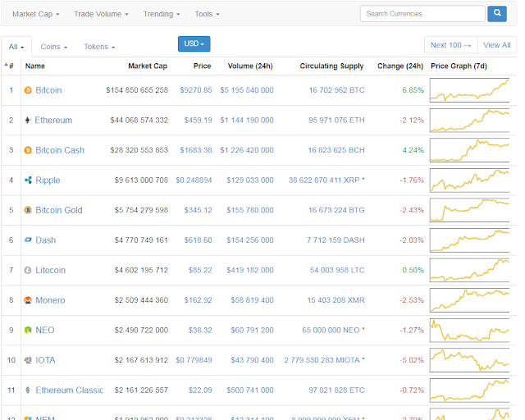Click the magnifier search button
Viewport: 525px width, 420px height.
coord(497,14)
